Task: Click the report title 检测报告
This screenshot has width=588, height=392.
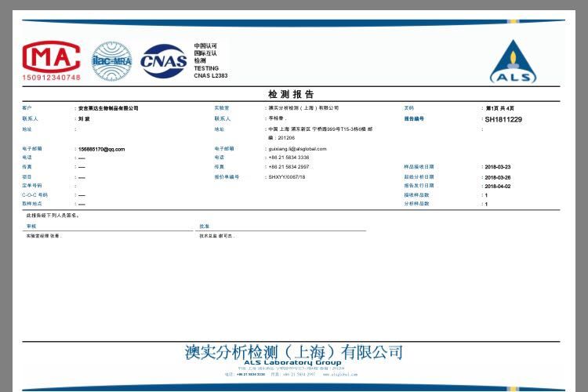Action: pyautogui.click(x=291, y=94)
